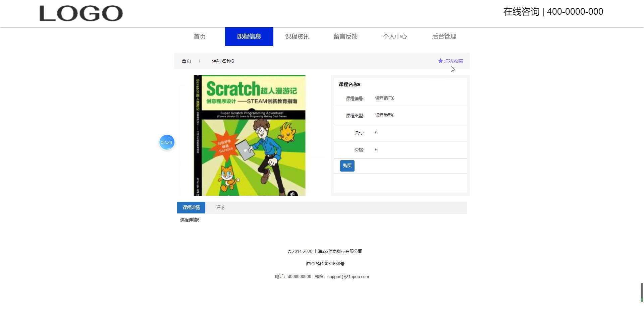This screenshot has width=644, height=321.
Task: Click the star icon next to 点我收藏
Action: point(440,61)
